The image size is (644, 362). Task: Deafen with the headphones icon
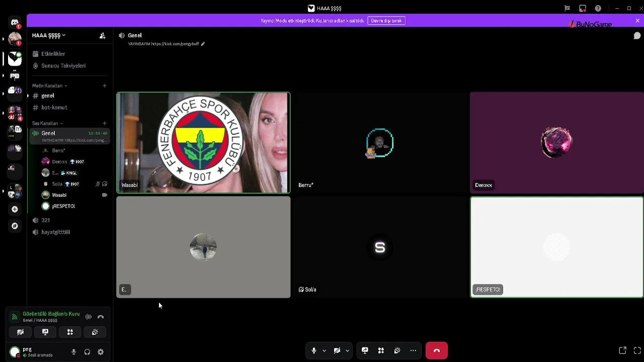pyautogui.click(x=87, y=352)
